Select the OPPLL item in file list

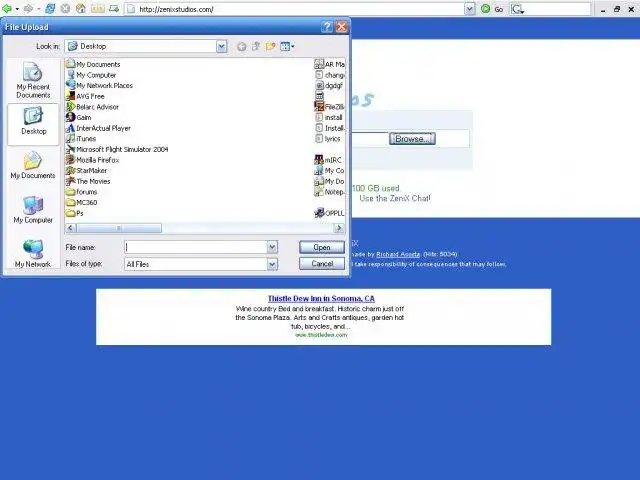(x=329, y=213)
